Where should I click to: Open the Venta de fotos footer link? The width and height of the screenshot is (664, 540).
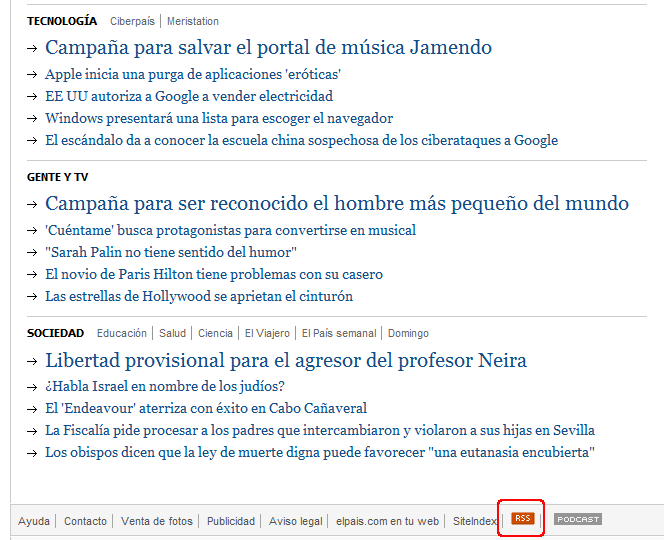click(x=157, y=521)
